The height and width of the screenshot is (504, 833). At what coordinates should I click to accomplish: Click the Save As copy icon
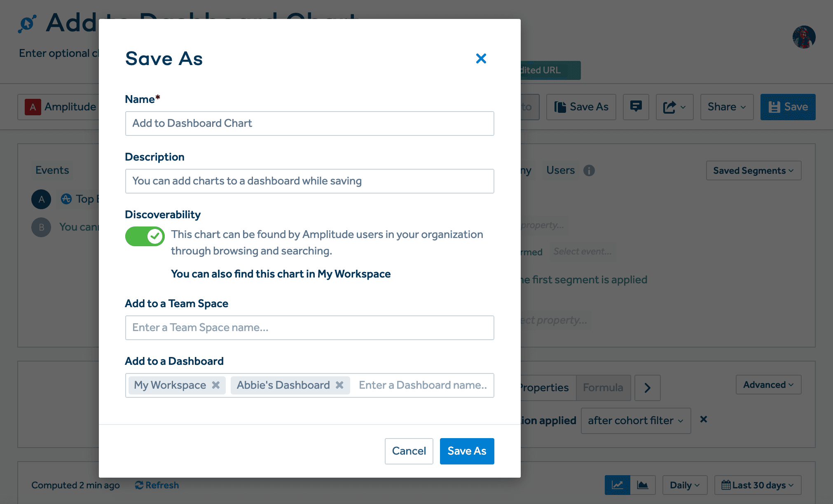point(561,107)
